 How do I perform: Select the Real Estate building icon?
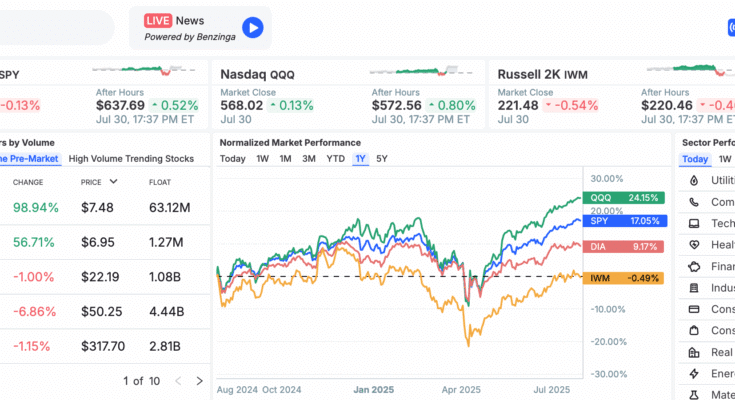coord(694,352)
